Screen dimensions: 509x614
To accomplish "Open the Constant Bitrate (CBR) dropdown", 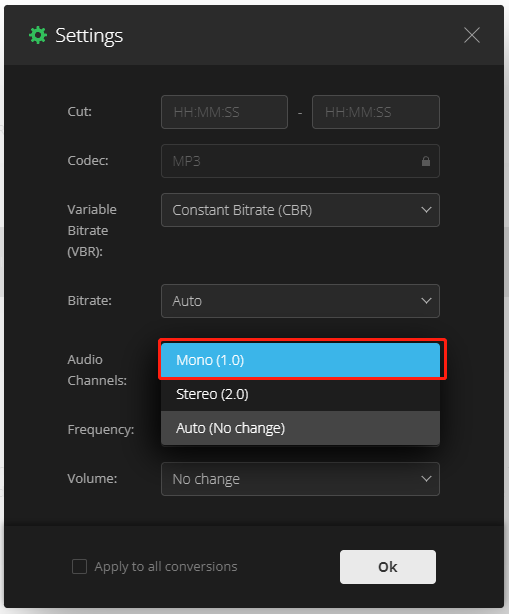I will pyautogui.click(x=300, y=210).
